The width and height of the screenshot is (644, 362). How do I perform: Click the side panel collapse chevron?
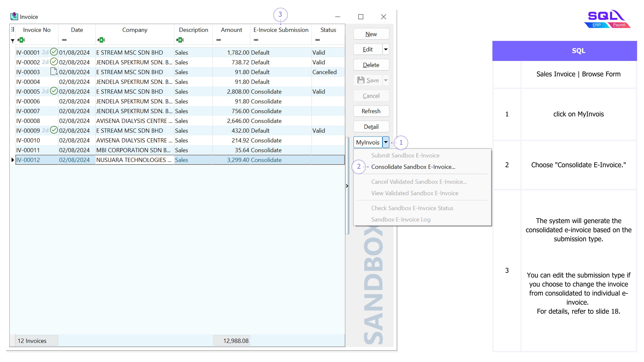coord(347,186)
